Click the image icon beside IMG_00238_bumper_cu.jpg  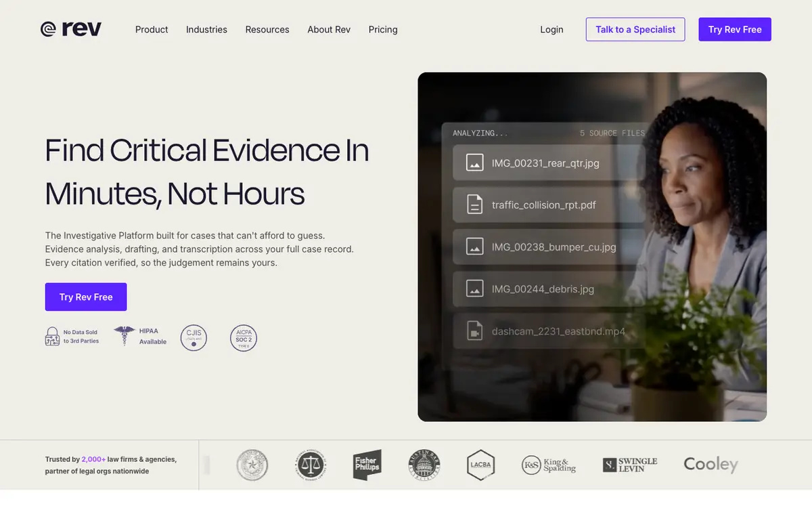[x=475, y=247]
